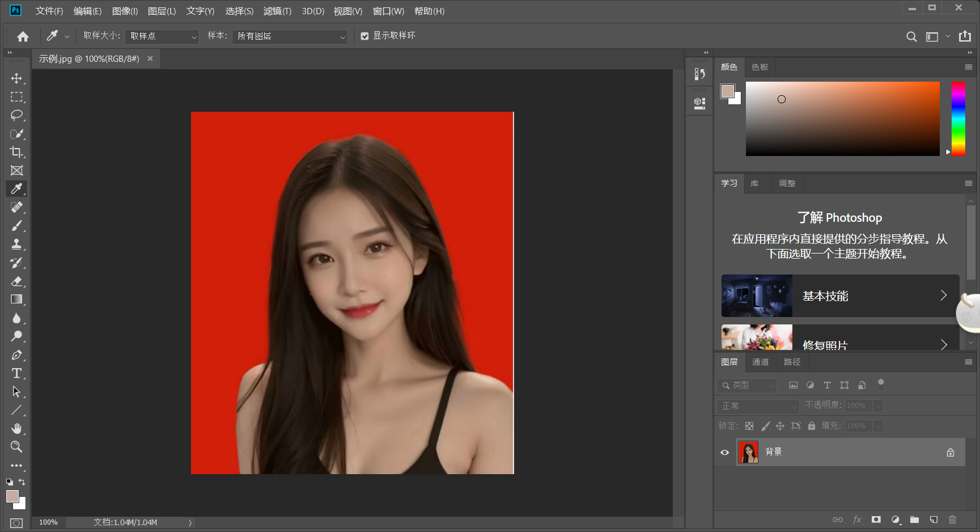Toggle Quick Mask mode icon

[x=16, y=523]
